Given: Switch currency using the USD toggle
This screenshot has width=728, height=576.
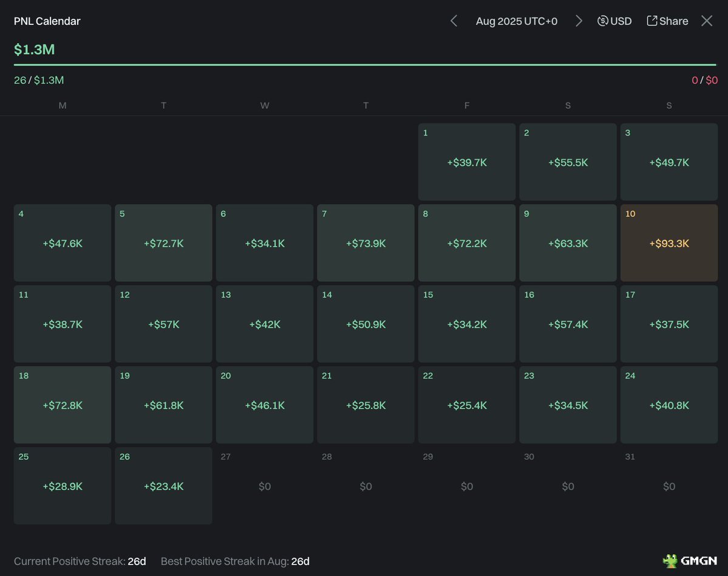Looking at the screenshot, I should pos(614,21).
